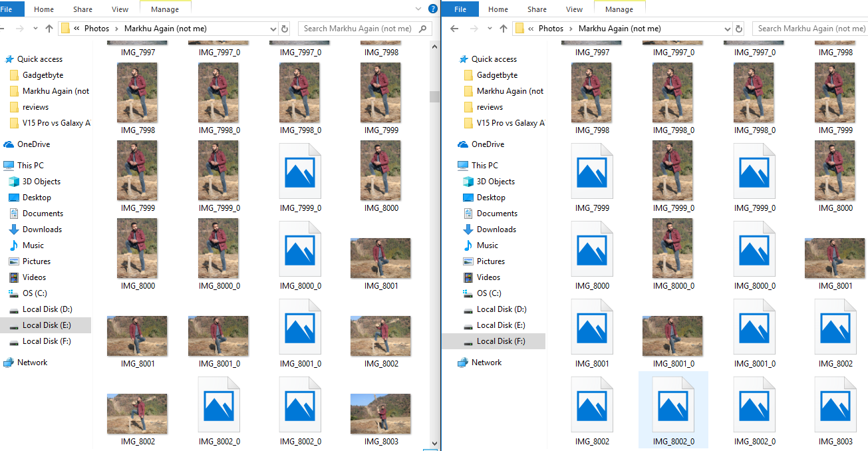
Task: Click scrollbar up arrow in left window
Action: (x=434, y=45)
